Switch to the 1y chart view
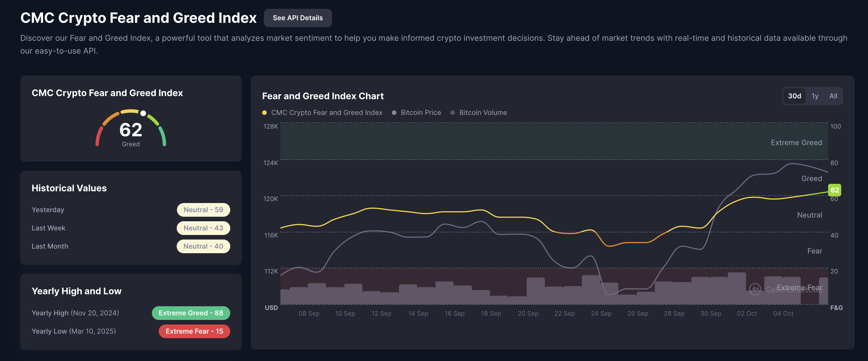The width and height of the screenshot is (868, 361). tap(815, 96)
